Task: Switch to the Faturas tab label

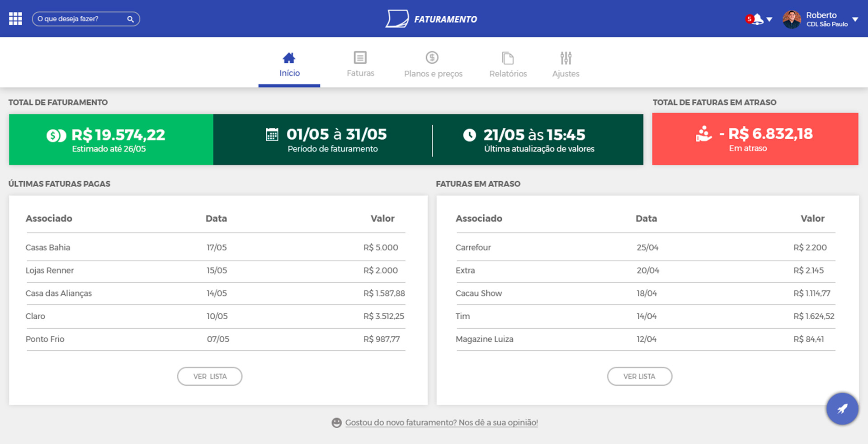Action: [360, 73]
